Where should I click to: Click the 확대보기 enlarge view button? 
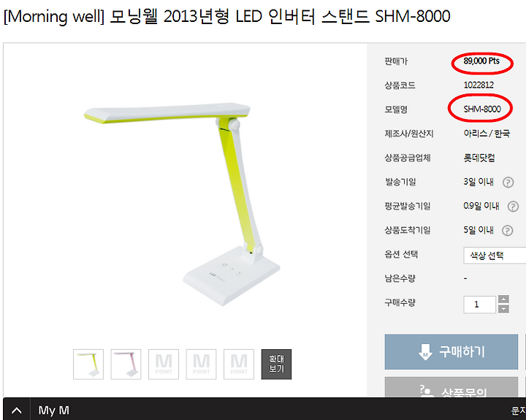coord(276,364)
